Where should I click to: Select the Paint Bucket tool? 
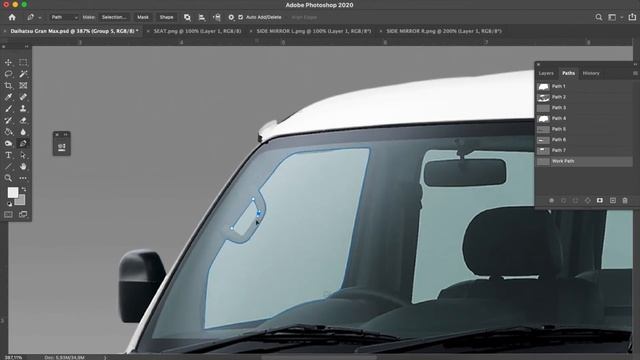pos(8,132)
